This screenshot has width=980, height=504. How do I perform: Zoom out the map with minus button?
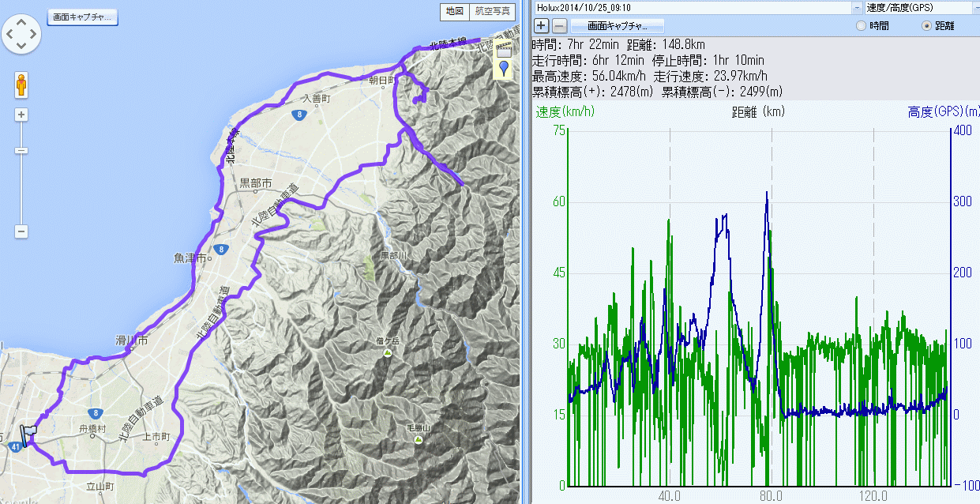pyautogui.click(x=21, y=231)
